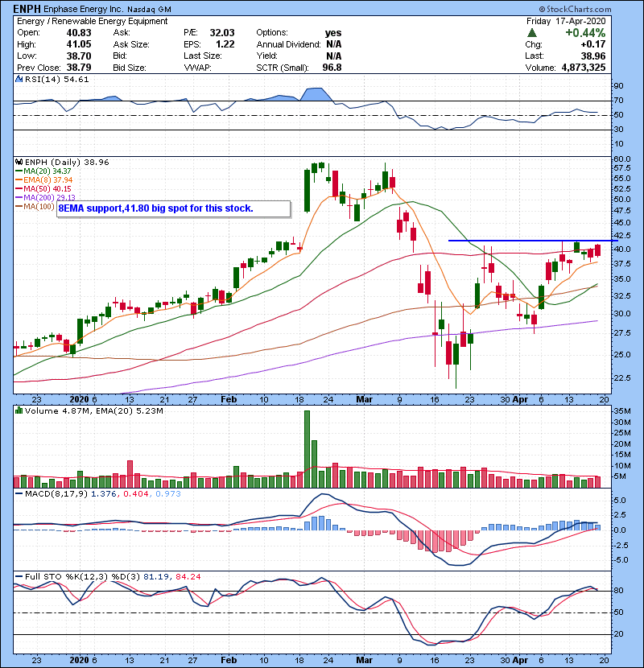644x668 pixels.
Task: Click the RSI panel icon beside RSI(14)
Action: (x=19, y=79)
